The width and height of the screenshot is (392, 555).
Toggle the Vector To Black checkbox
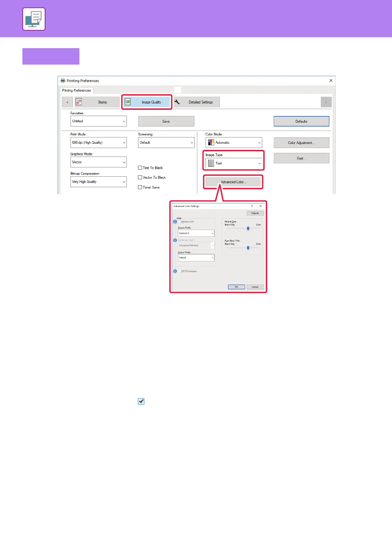140,177
